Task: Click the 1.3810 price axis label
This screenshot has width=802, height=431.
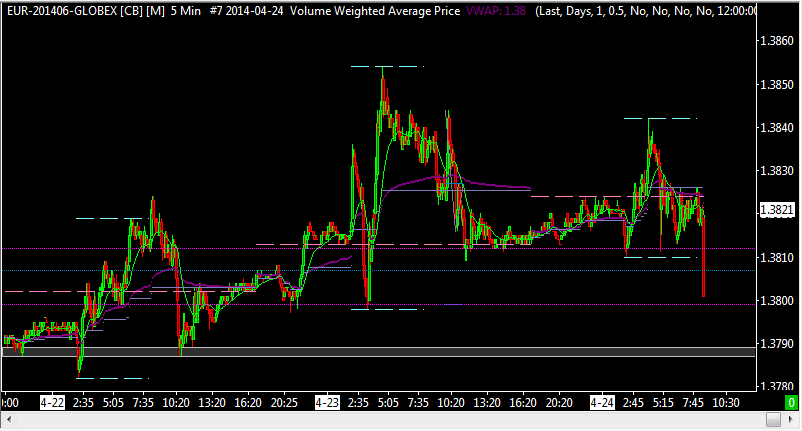Action: coord(777,257)
